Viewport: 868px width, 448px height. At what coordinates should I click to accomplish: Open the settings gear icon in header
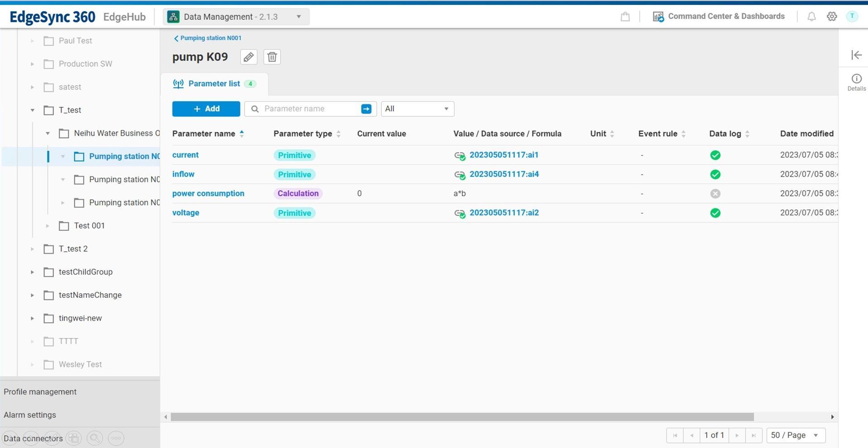pos(832,17)
